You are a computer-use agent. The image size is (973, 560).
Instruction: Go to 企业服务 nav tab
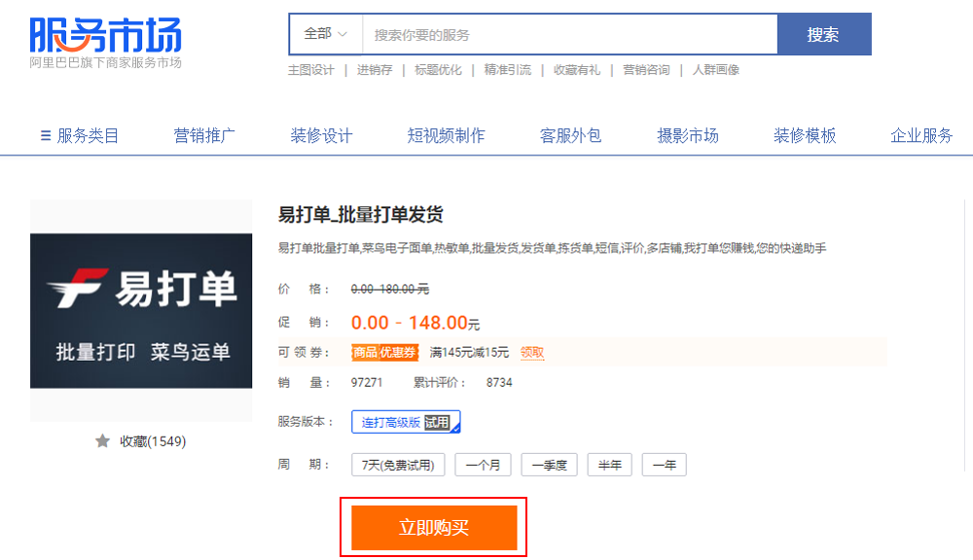[921, 135]
